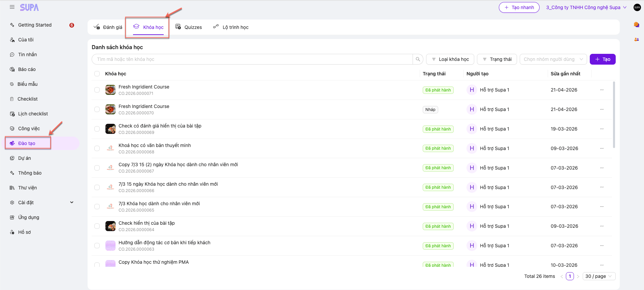Image resolution: width=644 pixels, height=290 pixels.
Task: Open more options for course CO.2026.0000069
Action: coord(602,129)
